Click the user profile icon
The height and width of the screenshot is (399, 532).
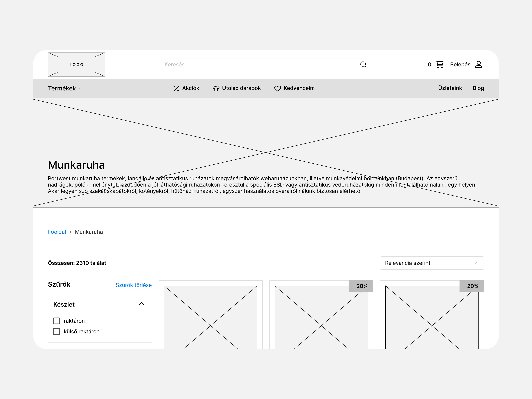point(478,65)
